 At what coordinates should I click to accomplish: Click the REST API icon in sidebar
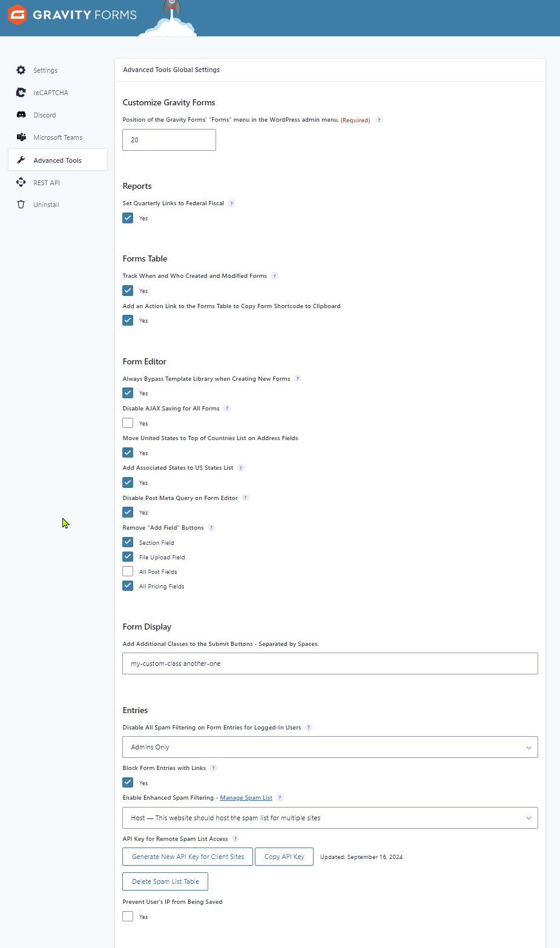pyautogui.click(x=21, y=182)
